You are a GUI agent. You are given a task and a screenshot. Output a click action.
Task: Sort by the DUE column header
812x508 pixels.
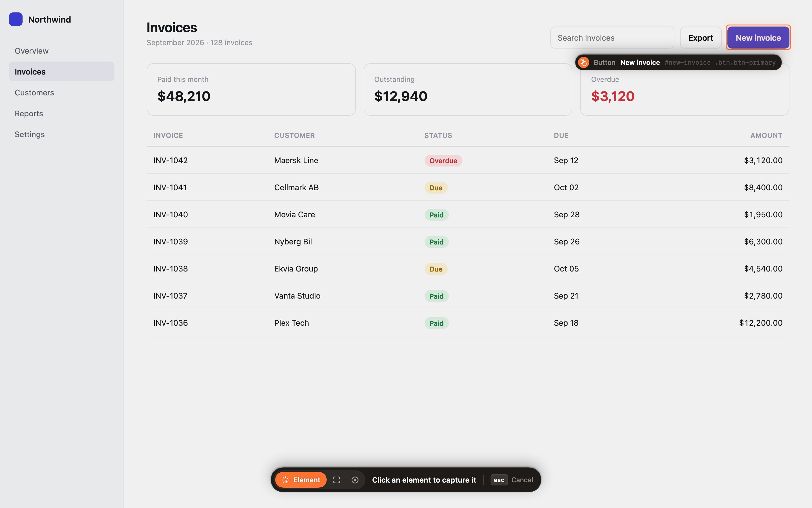tap(561, 135)
